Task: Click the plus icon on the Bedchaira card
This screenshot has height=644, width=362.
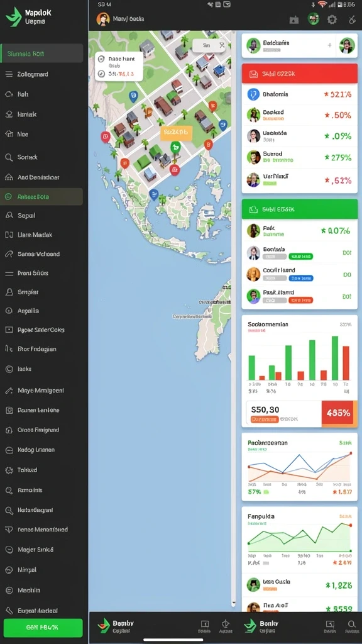Action: 329,45
